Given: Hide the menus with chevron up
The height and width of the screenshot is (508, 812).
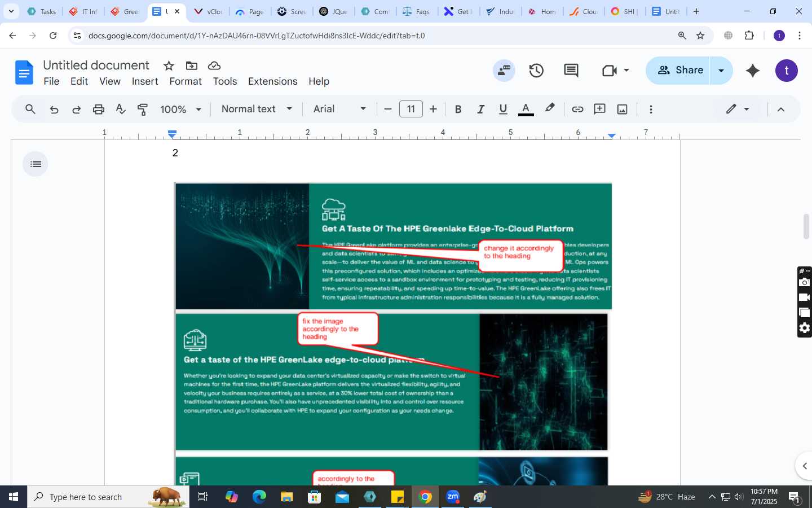Looking at the screenshot, I should 781,110.
